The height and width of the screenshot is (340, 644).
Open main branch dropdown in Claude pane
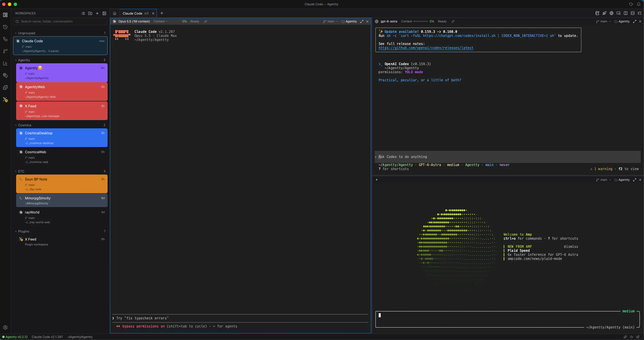tap(331, 21)
